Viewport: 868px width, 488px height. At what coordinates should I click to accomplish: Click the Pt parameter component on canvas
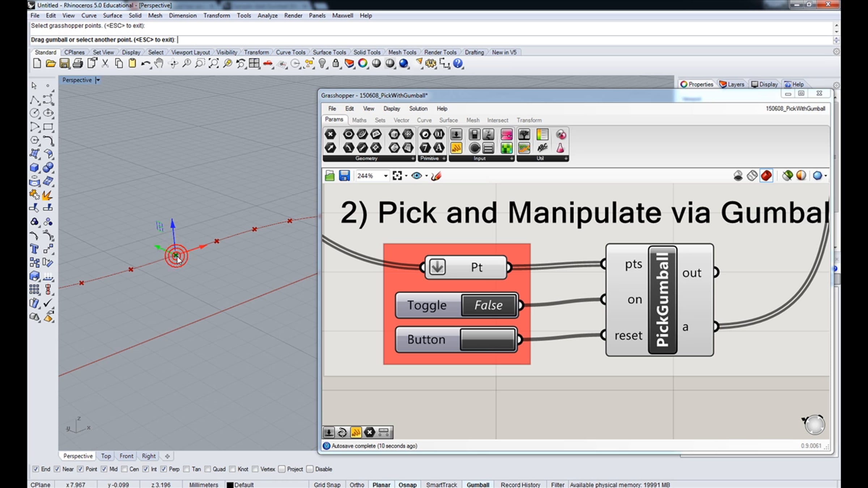click(x=466, y=267)
